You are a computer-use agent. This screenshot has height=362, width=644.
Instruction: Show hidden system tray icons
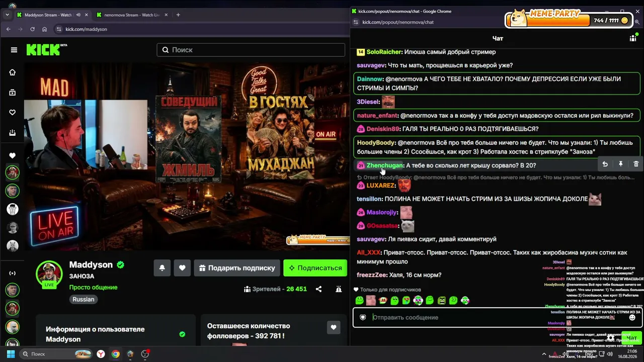click(x=544, y=354)
